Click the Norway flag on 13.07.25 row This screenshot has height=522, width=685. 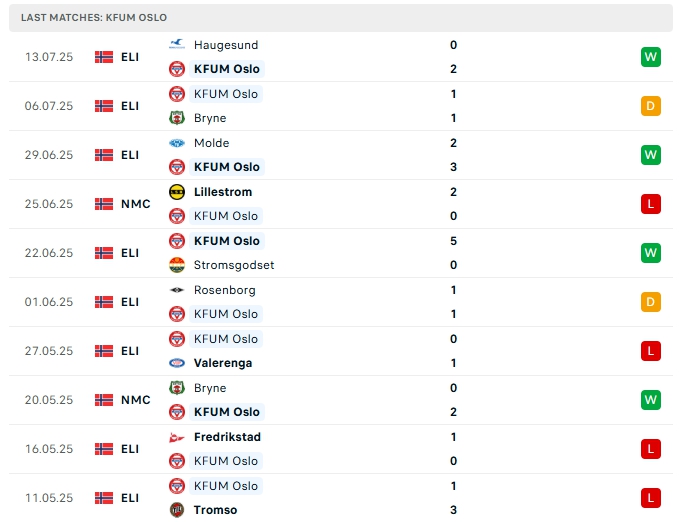pyautogui.click(x=104, y=57)
